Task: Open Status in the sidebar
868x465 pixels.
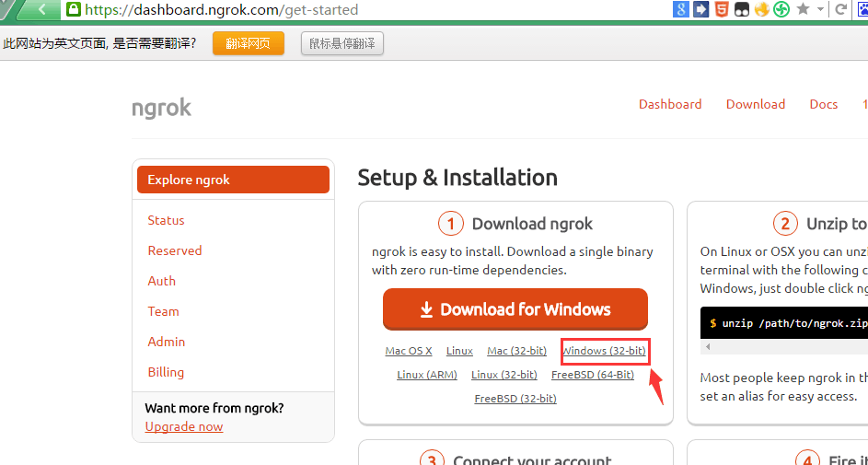Action: pos(166,220)
